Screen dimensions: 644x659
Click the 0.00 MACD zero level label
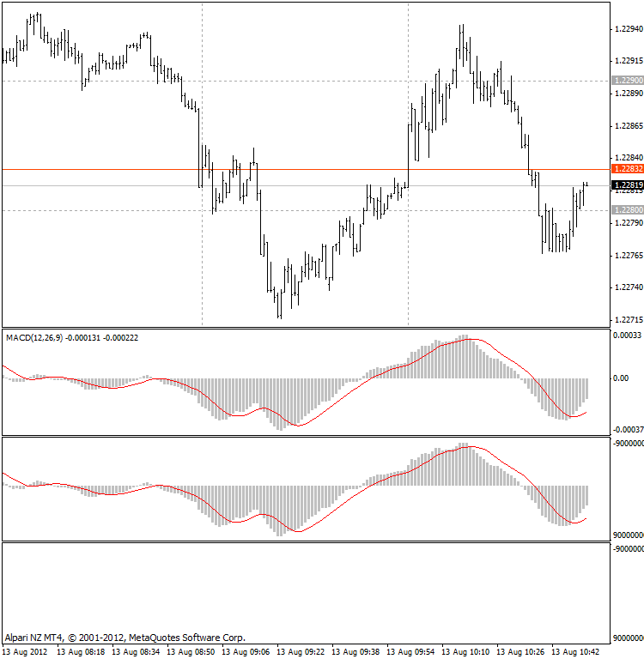point(622,378)
